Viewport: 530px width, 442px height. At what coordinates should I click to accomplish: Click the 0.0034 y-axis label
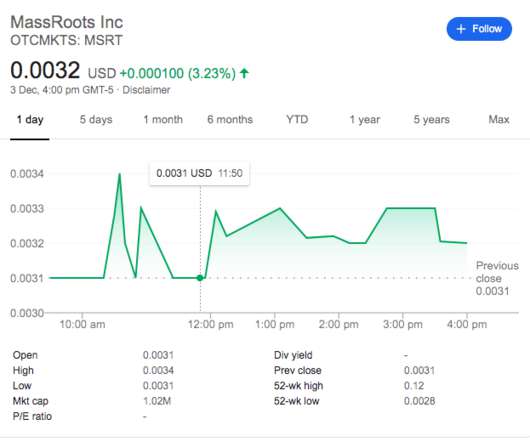[27, 174]
